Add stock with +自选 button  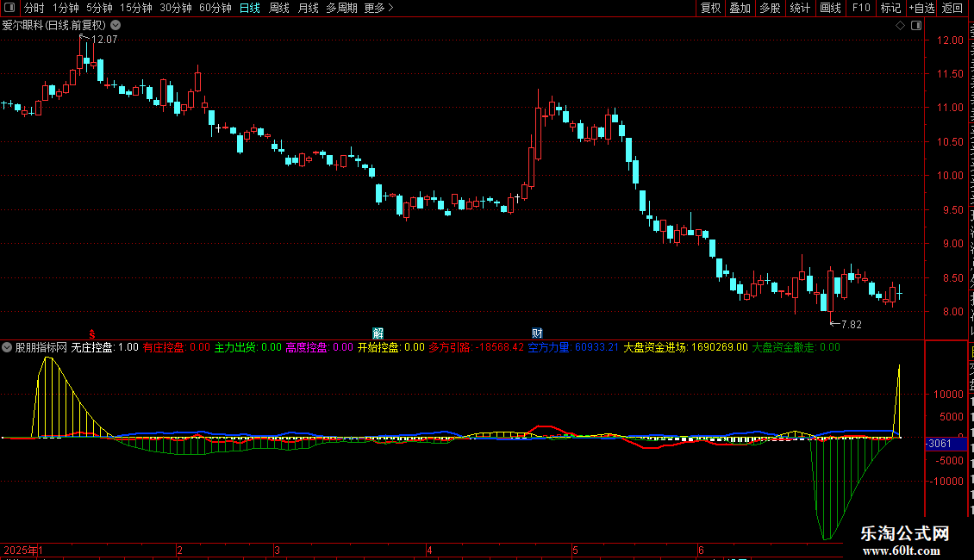[921, 8]
